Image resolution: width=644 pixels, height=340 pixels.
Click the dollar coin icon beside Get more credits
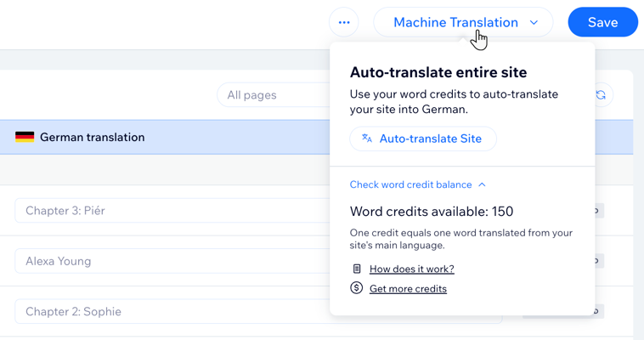[x=357, y=288]
